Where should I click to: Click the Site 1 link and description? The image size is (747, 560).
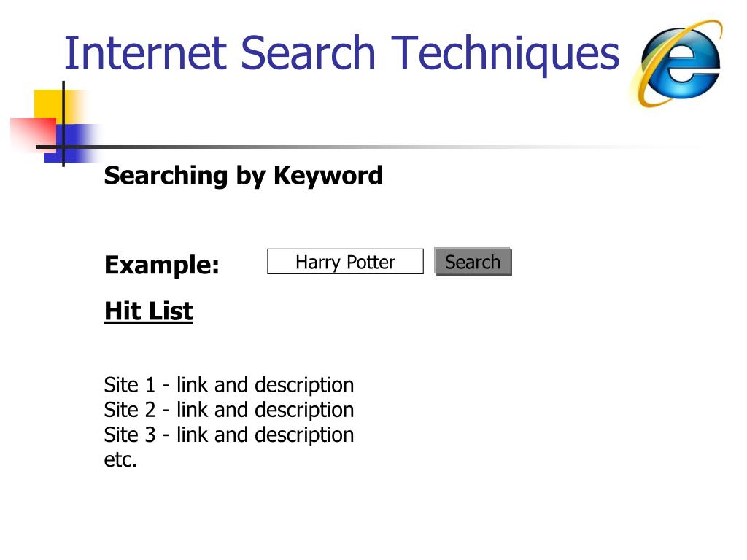pos(228,385)
